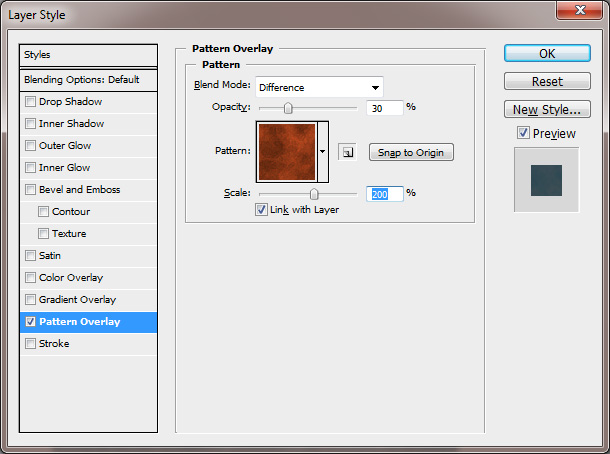Check the Bevel and Emboss box

30,189
